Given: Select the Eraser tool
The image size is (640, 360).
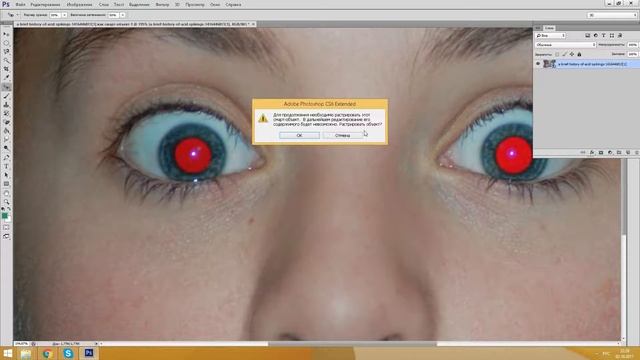Looking at the screenshot, I should click(6, 122).
